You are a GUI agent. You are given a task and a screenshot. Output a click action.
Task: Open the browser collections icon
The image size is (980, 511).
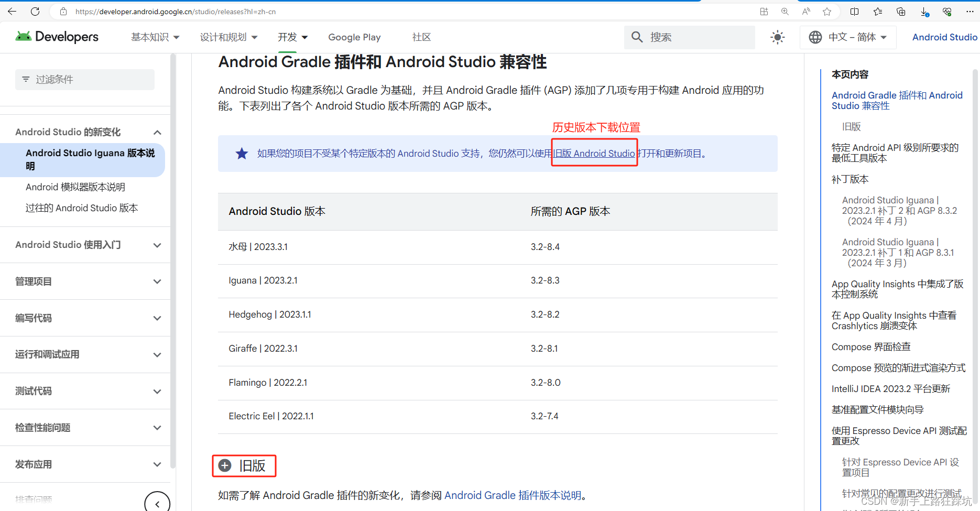901,12
